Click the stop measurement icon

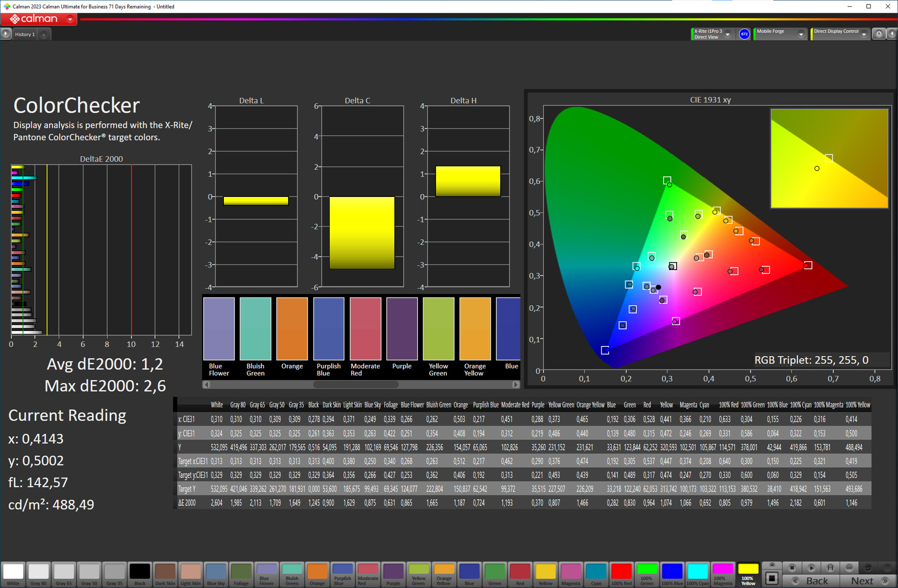coord(792,567)
